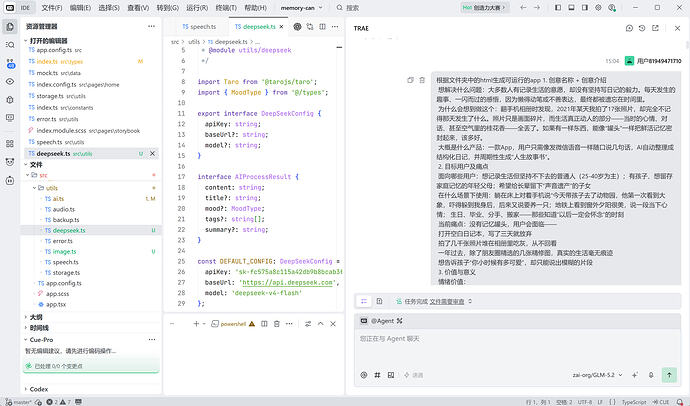Click the Hot 创造力大赛 banner button
Screen dimensions: 690x406
pos(484,7)
